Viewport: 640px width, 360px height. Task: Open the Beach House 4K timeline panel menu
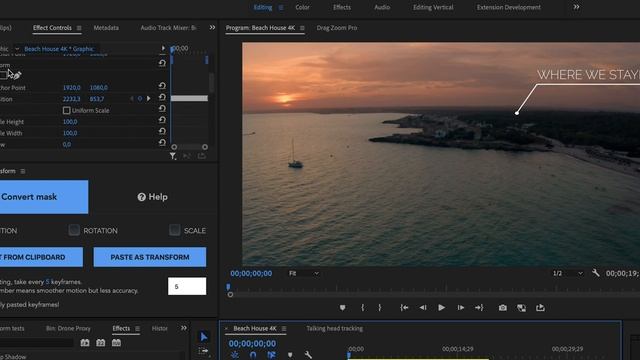284,329
